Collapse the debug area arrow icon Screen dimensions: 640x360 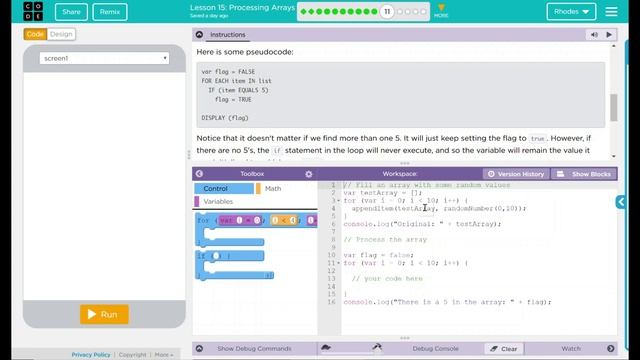point(199,349)
